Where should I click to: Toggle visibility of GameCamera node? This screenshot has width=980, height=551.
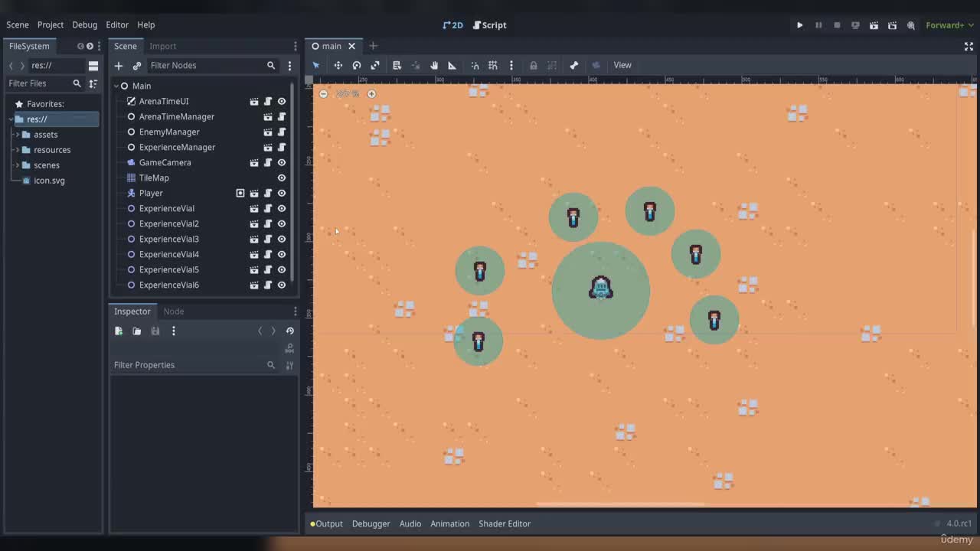coord(282,162)
